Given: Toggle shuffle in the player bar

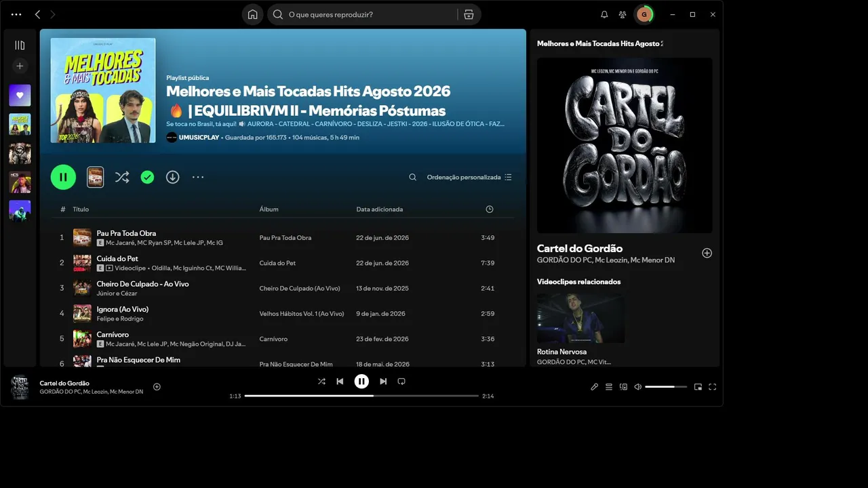Looking at the screenshot, I should (321, 382).
